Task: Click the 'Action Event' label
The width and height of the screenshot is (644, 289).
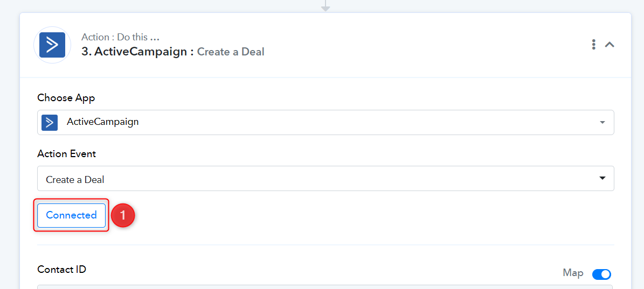Action: (x=66, y=154)
